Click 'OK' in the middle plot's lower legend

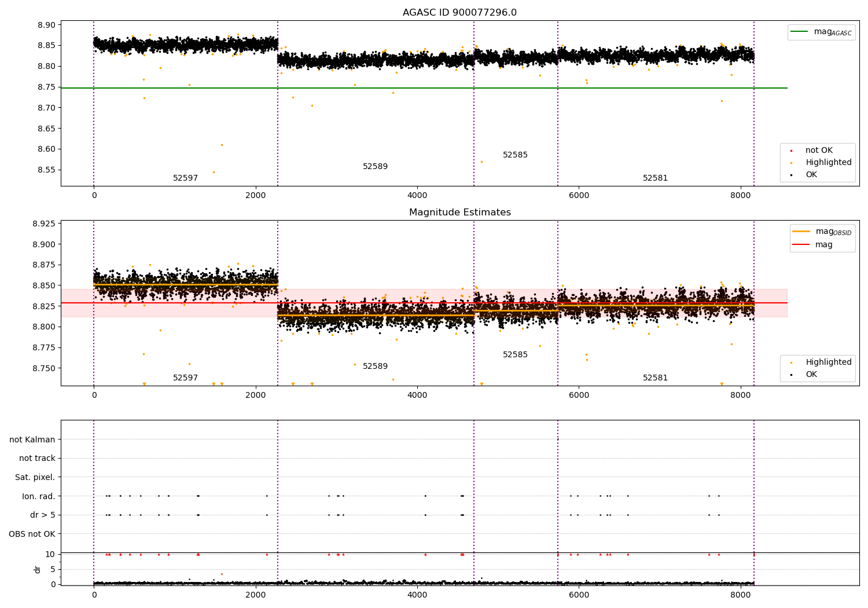click(804, 375)
